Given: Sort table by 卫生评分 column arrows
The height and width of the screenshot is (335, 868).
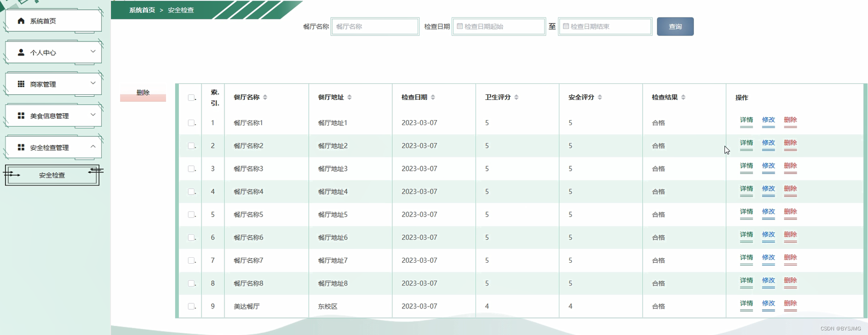Looking at the screenshot, I should (516, 97).
